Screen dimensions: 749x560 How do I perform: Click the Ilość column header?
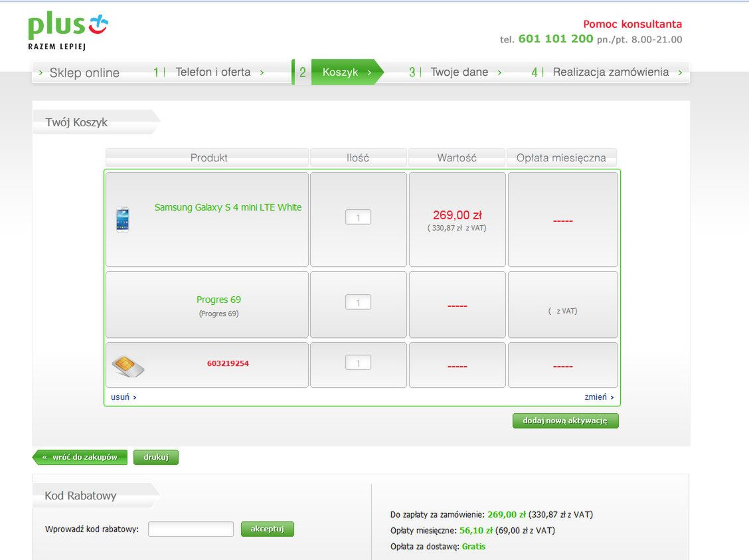pos(359,157)
